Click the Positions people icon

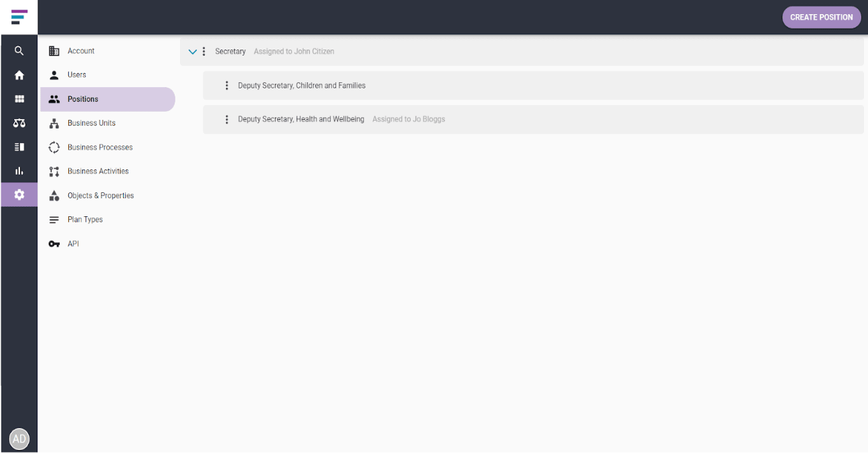pos(54,99)
